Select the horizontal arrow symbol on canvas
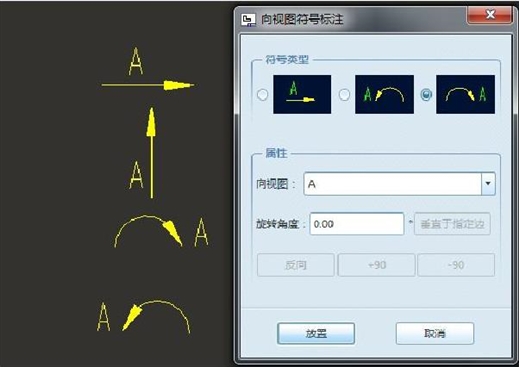This screenshot has width=519, height=367. [148, 85]
